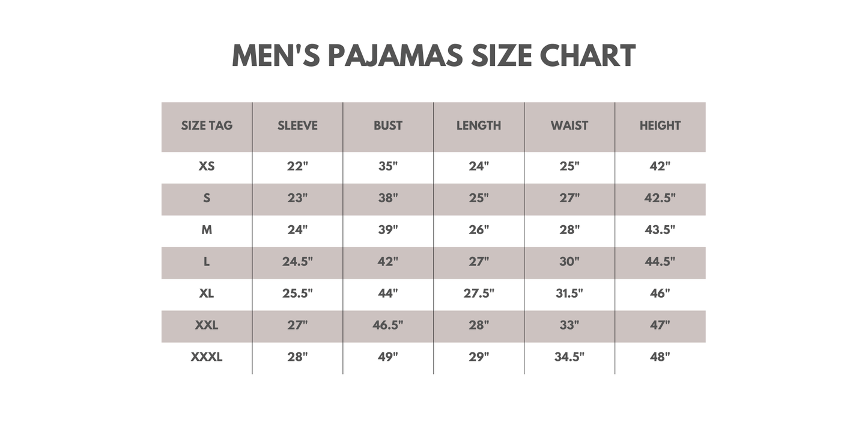Select the 46.5" bust value

tap(388, 325)
